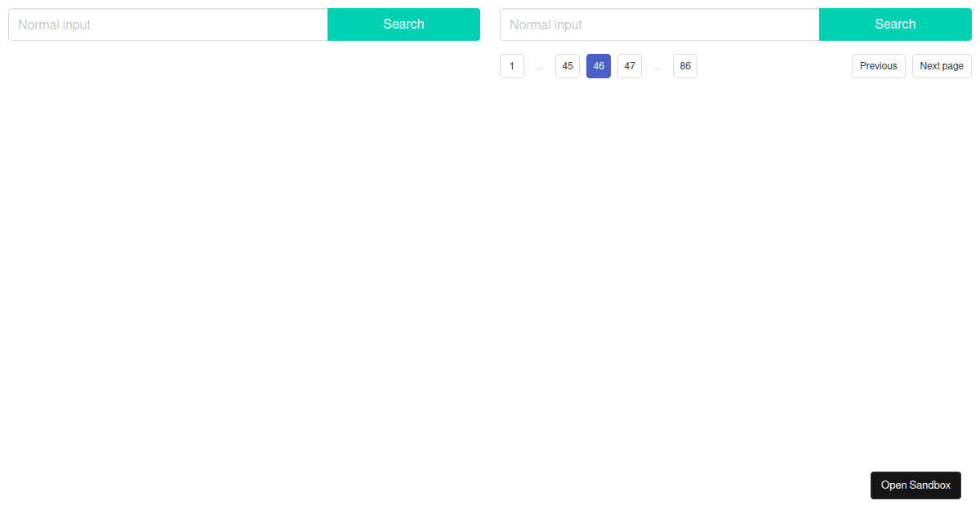Click the ellipsis between pages 1 and 45
980x514 pixels.
click(x=540, y=66)
